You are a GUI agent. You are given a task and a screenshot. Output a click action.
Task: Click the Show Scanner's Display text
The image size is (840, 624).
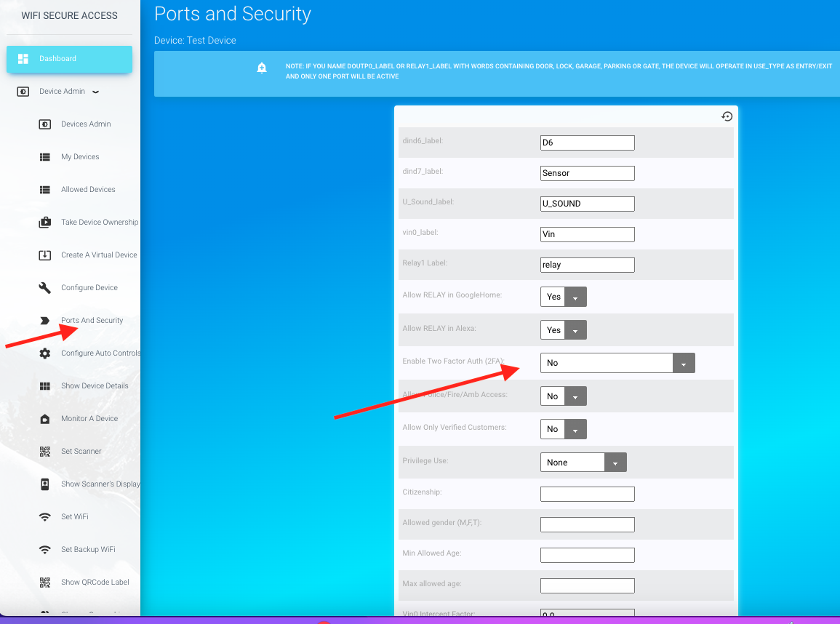pyautogui.click(x=100, y=484)
